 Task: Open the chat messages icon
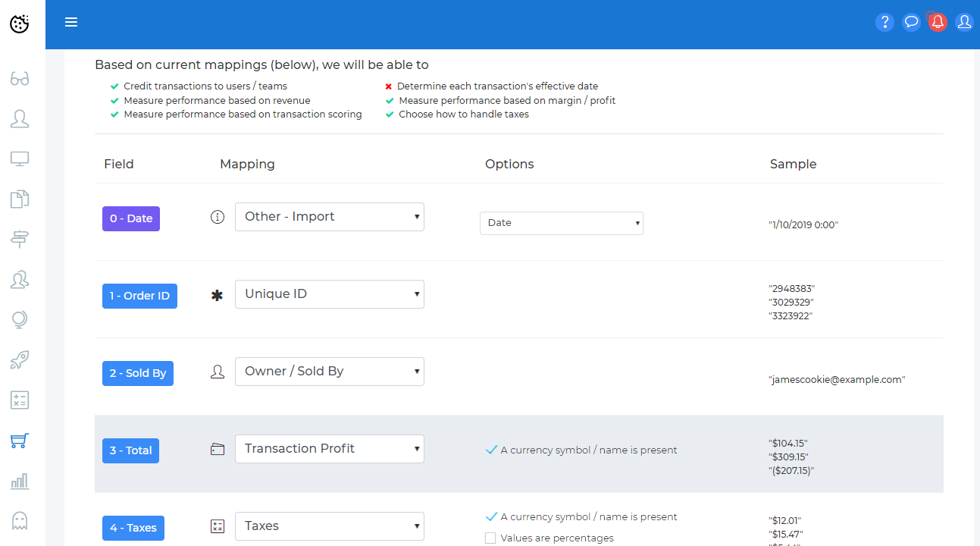click(912, 23)
